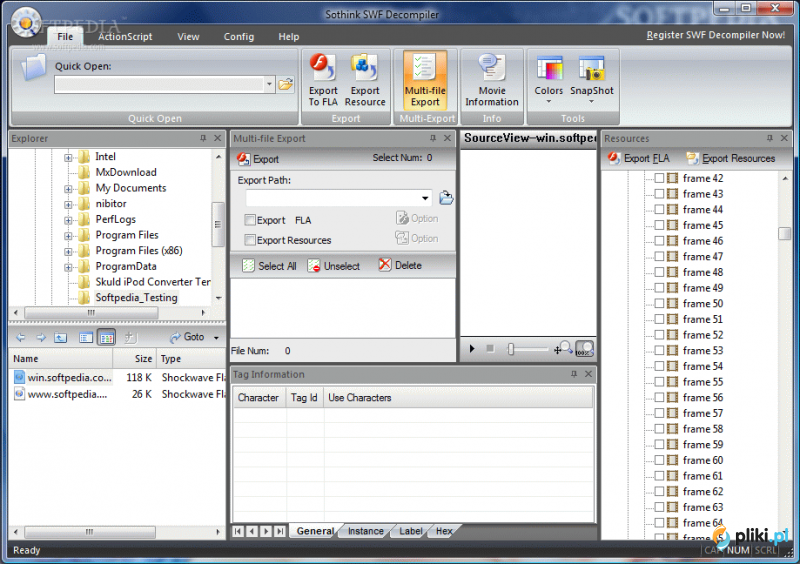This screenshot has height=564, width=800.
Task: Open the Config menu
Action: [x=239, y=37]
